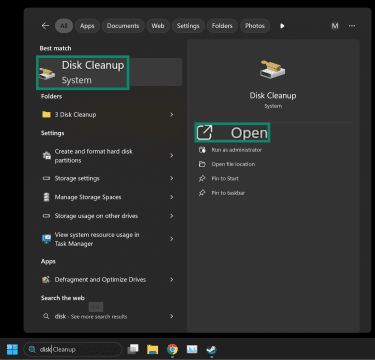Open the M account avatar
375x360 pixels.
(335, 26)
